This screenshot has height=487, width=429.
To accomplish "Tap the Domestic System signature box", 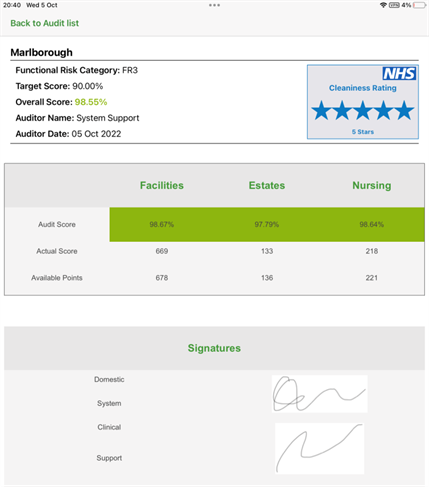I will pos(320,394).
